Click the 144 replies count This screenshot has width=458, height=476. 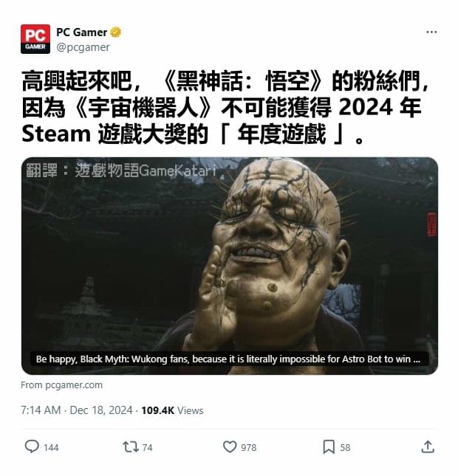point(51,447)
